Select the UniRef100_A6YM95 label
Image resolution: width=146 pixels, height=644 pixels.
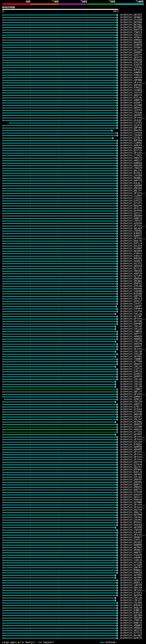coord(131,527)
